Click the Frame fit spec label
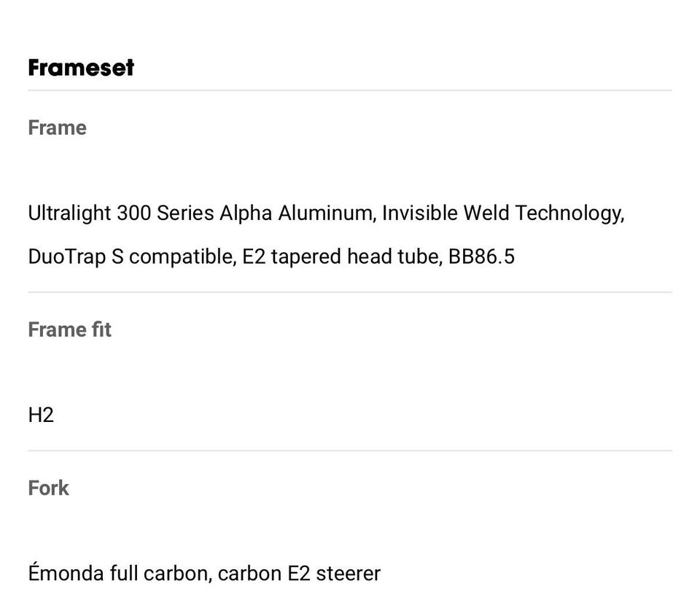Image resolution: width=700 pixels, height=610 pixels. point(70,329)
